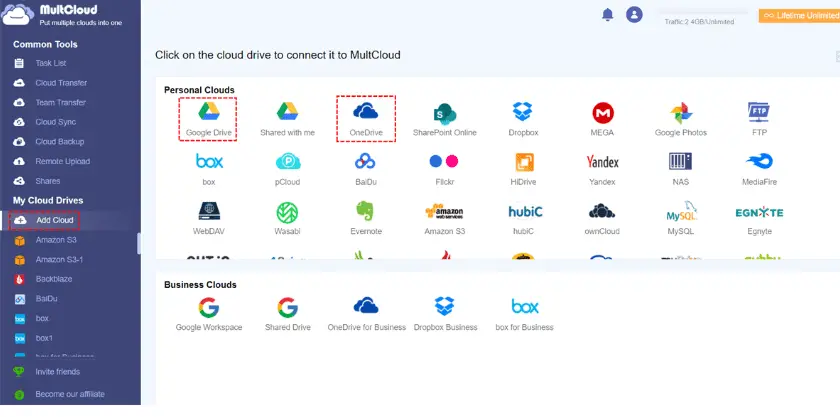Select the Yandex cloud
Viewport: 840px width, 417px height.
[602, 168]
